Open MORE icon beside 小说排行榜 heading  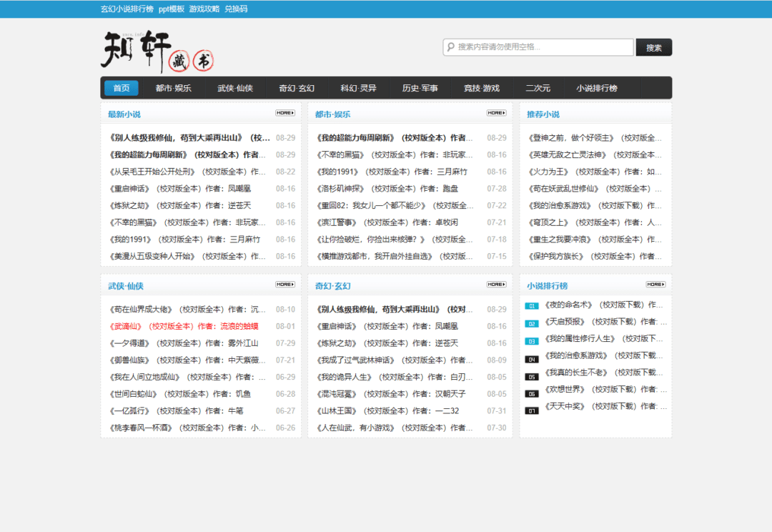point(655,285)
